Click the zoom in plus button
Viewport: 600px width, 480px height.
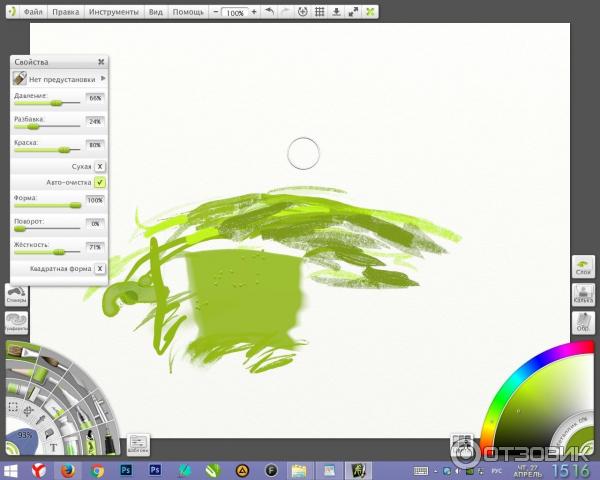pos(254,13)
